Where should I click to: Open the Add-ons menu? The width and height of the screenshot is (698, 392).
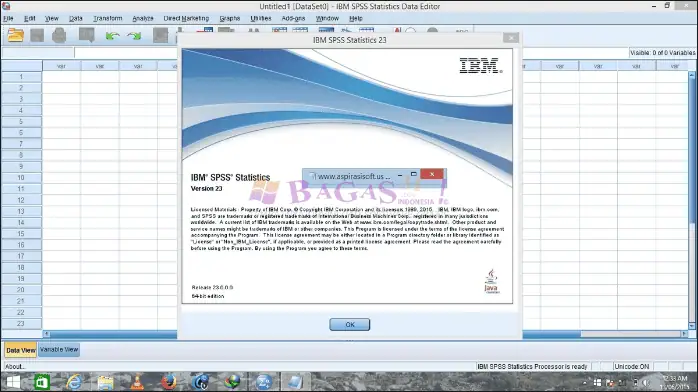pyautogui.click(x=293, y=18)
